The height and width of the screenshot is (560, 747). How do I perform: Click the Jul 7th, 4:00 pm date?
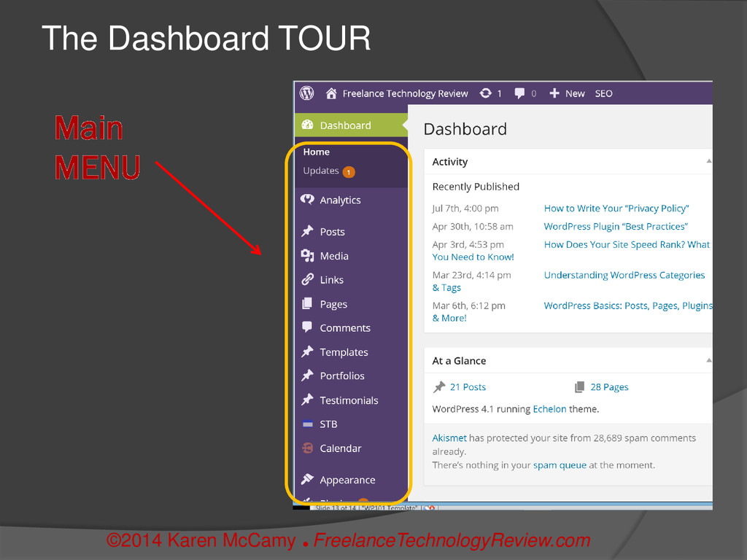[x=465, y=209]
